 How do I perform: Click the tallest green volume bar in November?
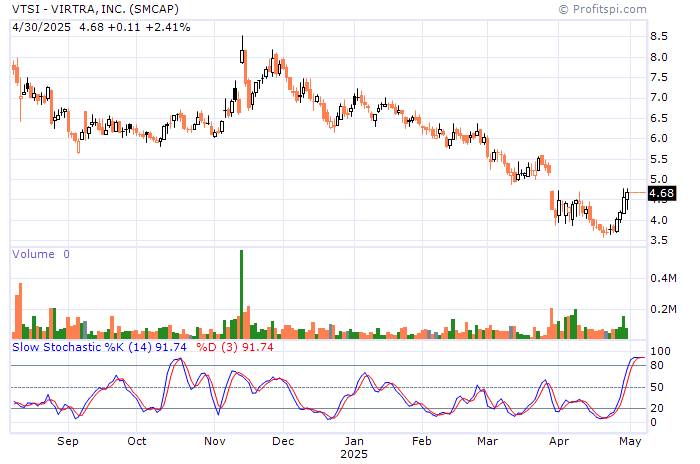click(x=242, y=294)
